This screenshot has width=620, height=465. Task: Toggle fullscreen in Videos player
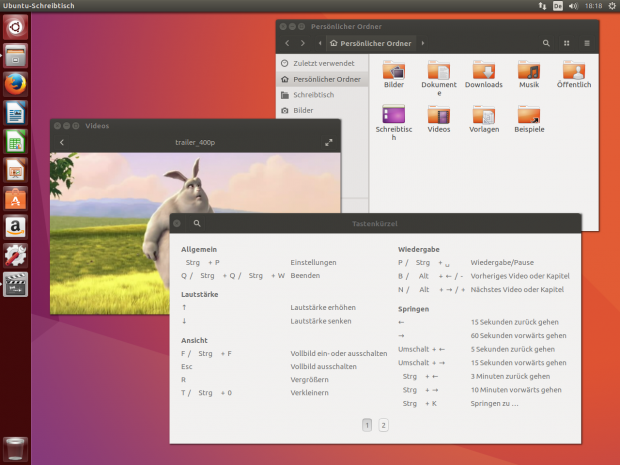[x=329, y=142]
